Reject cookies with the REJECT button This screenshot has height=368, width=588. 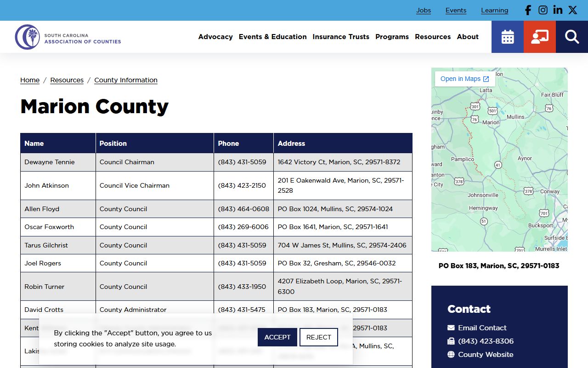pos(319,337)
